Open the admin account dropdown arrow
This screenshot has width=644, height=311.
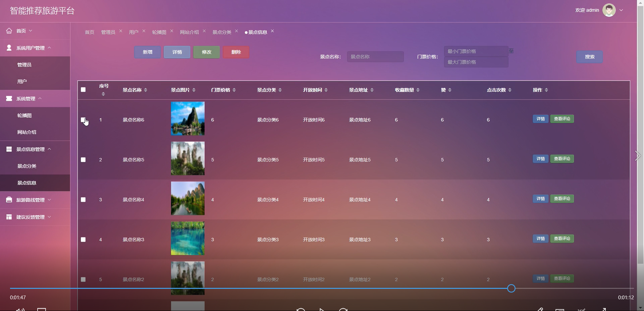click(x=621, y=10)
